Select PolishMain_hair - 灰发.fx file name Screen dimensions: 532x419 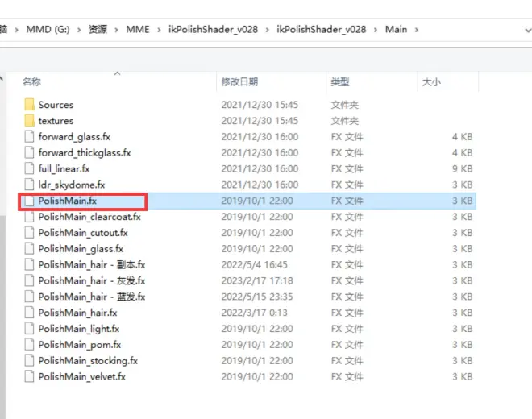click(x=92, y=280)
